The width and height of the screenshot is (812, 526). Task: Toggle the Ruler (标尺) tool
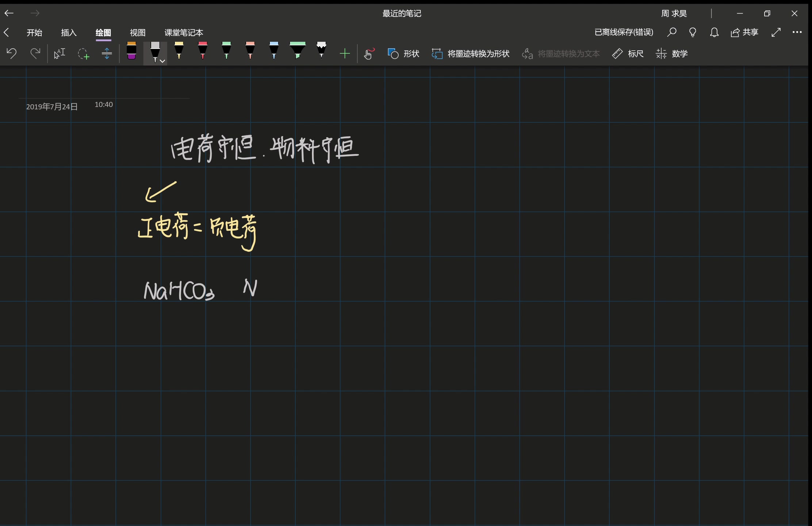(x=628, y=54)
